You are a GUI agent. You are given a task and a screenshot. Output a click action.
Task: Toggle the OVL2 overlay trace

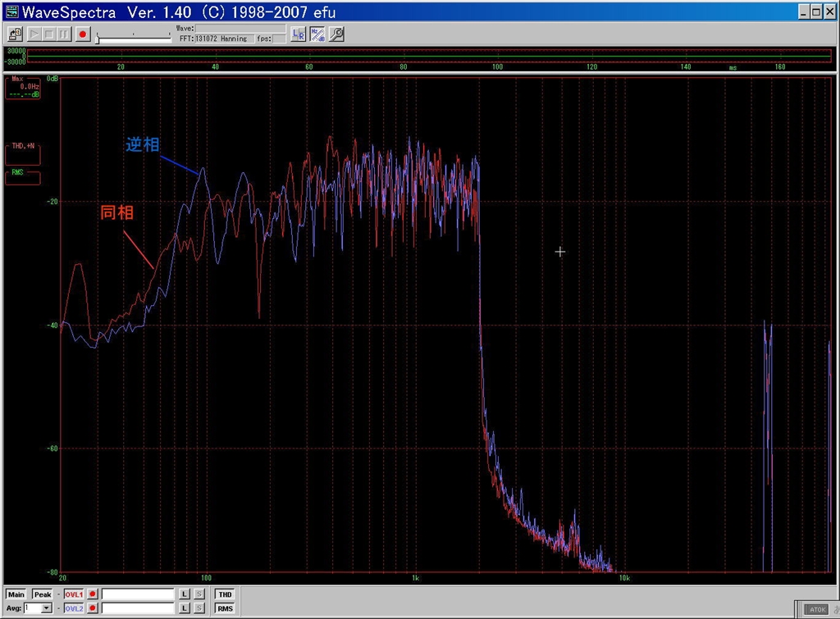[x=74, y=608]
